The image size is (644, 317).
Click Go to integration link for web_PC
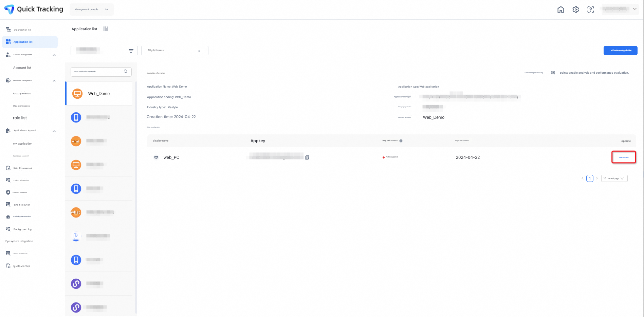[x=624, y=157]
